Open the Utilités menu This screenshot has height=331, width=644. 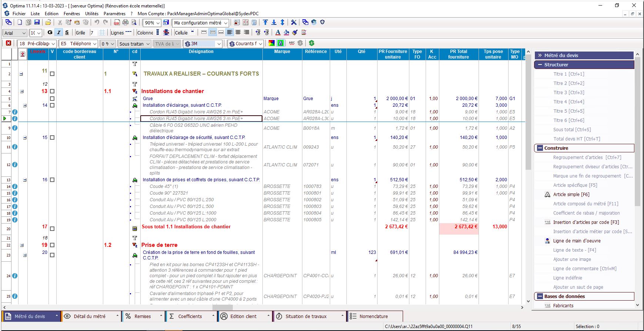click(92, 14)
